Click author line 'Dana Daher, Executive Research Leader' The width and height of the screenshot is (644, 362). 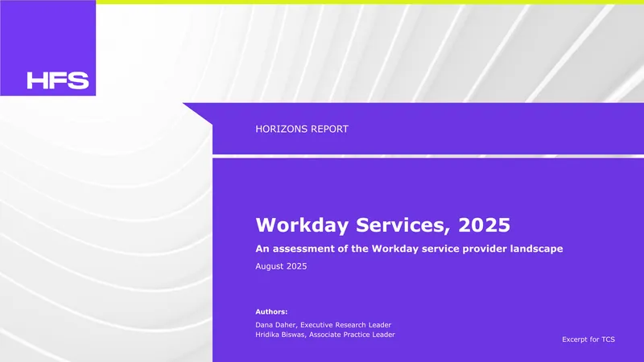324,325
